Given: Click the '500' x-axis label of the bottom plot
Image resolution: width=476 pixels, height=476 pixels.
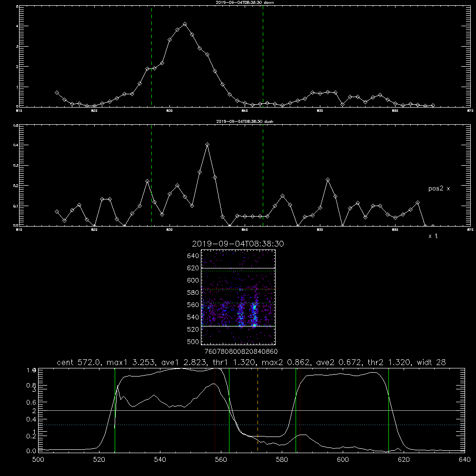Looking at the screenshot, I should (x=38, y=460).
